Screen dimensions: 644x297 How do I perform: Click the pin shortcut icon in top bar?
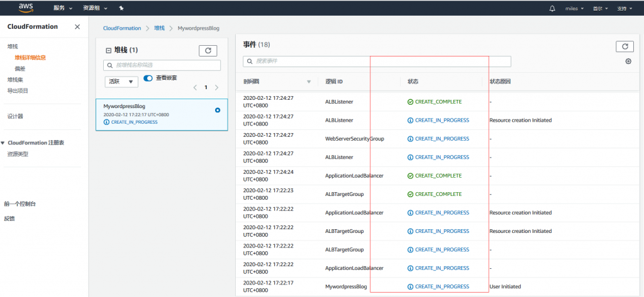point(121,8)
